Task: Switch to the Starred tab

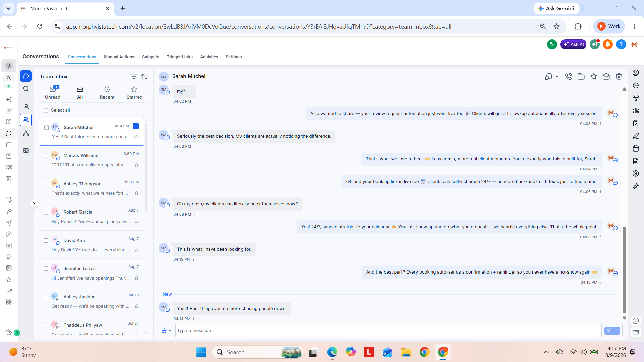Action: [x=134, y=93]
